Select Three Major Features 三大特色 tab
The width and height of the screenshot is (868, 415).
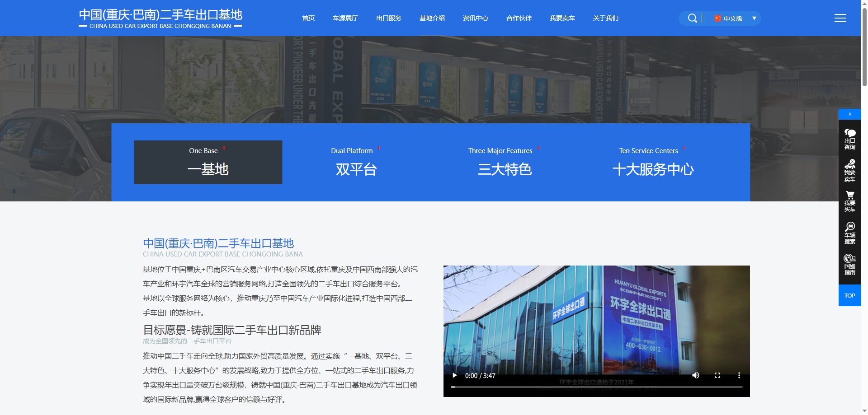pyautogui.click(x=505, y=162)
